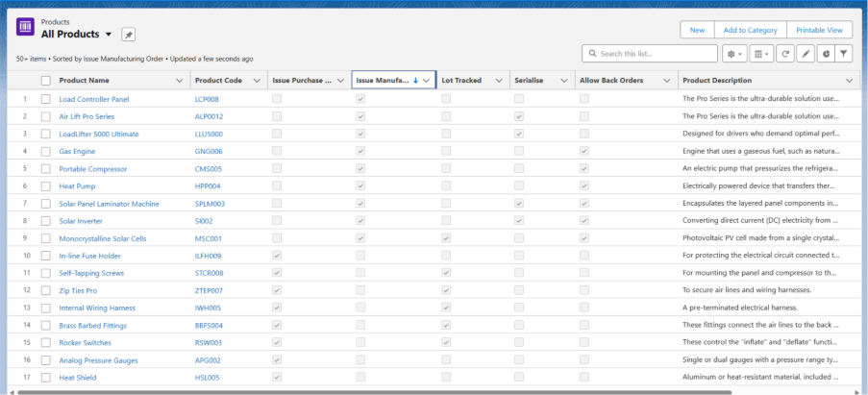Open the All Products list view dropdown
Screen dimensions: 868x395
(x=109, y=35)
